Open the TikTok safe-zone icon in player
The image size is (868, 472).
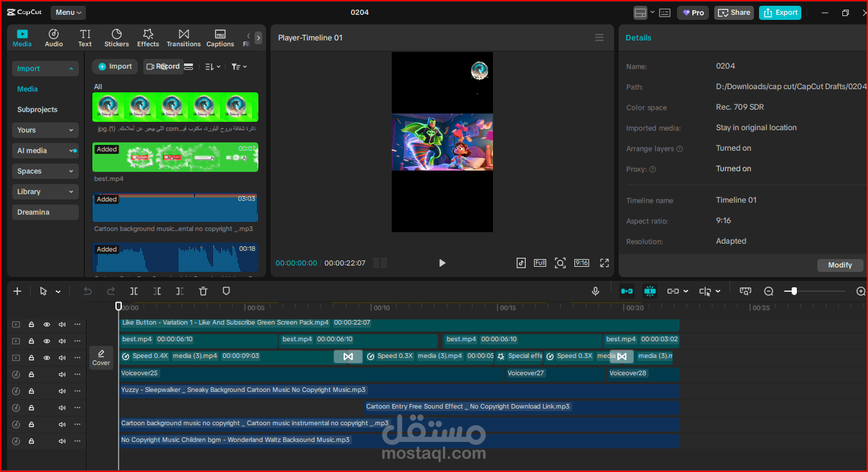click(521, 263)
